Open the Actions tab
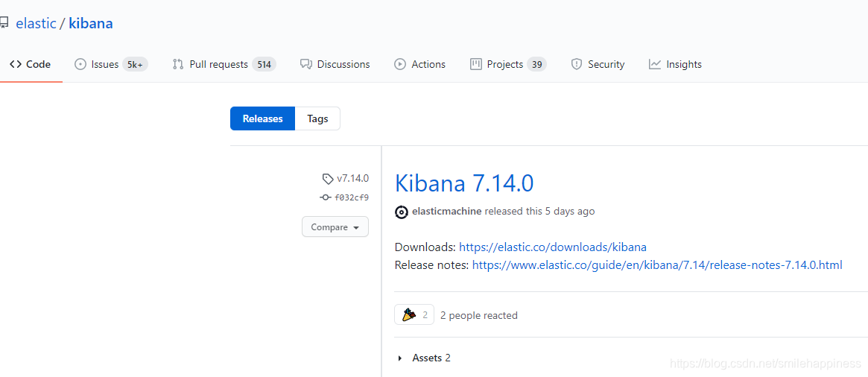Image resolution: width=868 pixels, height=377 pixels. tap(419, 64)
